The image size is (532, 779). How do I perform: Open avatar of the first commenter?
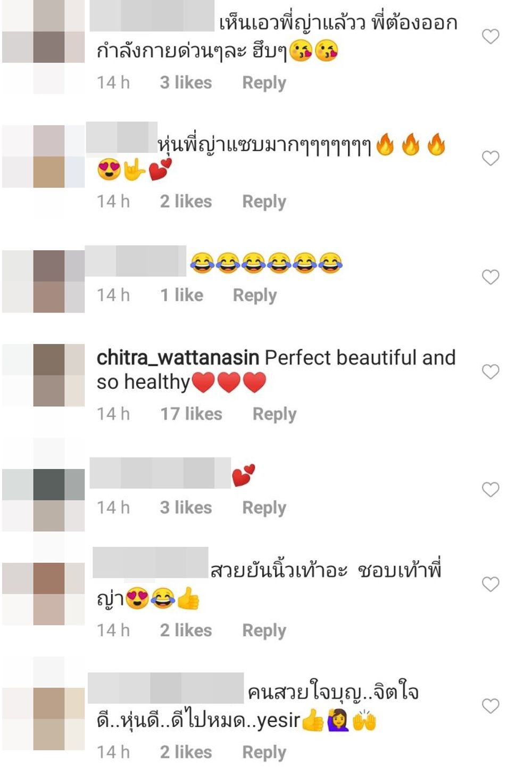(44, 47)
